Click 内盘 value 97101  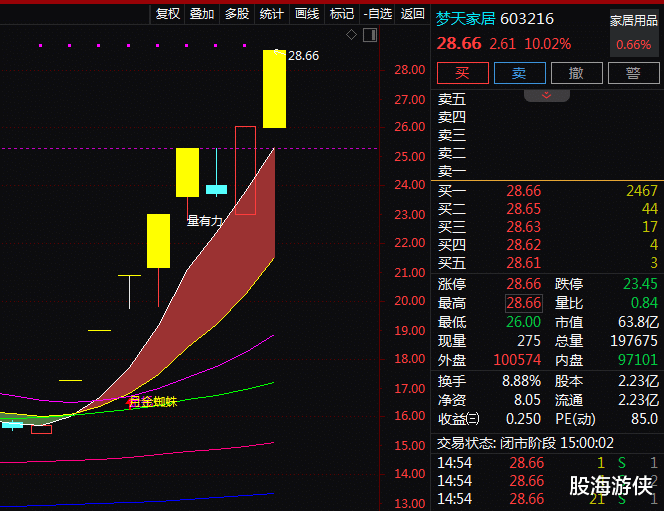tap(637, 360)
